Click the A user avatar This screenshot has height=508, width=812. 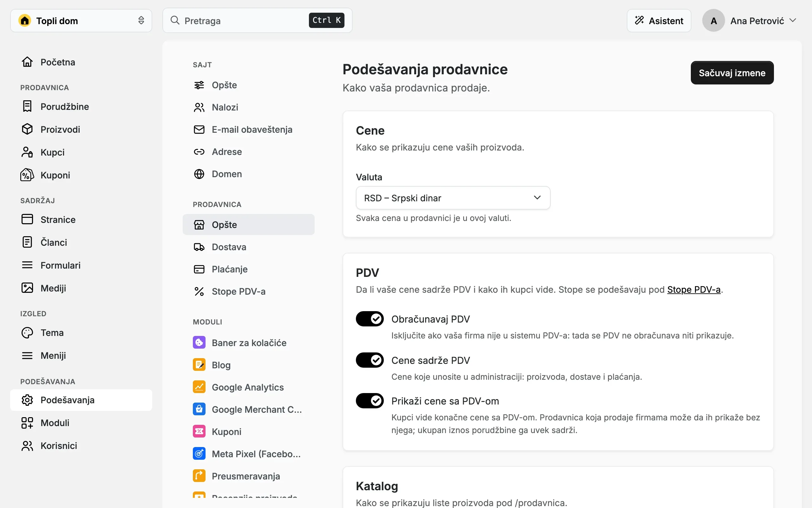pyautogui.click(x=713, y=21)
